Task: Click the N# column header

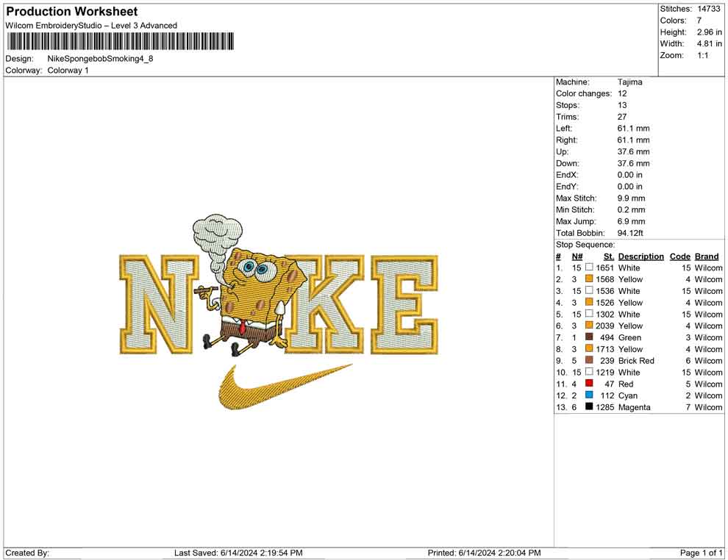Action: (x=577, y=256)
